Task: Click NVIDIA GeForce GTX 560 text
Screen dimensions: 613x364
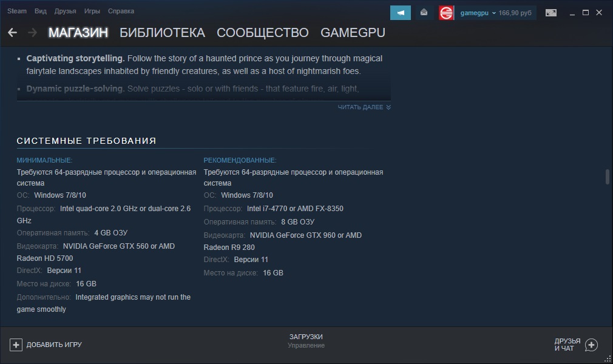Action: tap(106, 246)
